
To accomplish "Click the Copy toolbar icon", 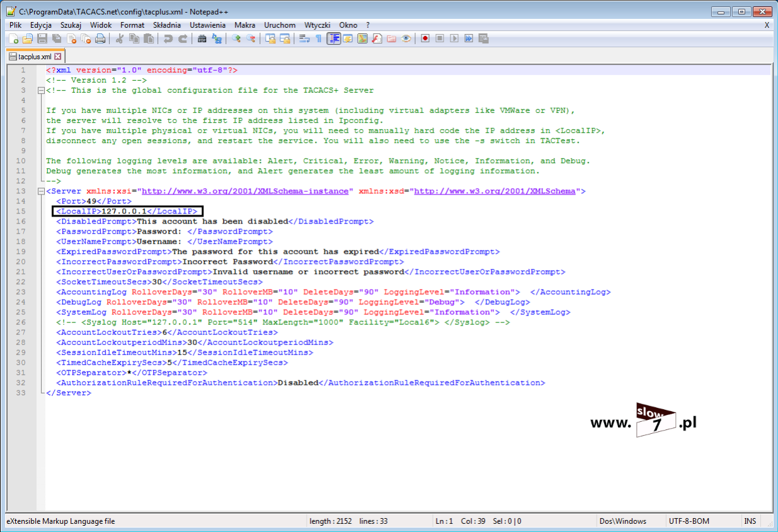I will [x=134, y=38].
